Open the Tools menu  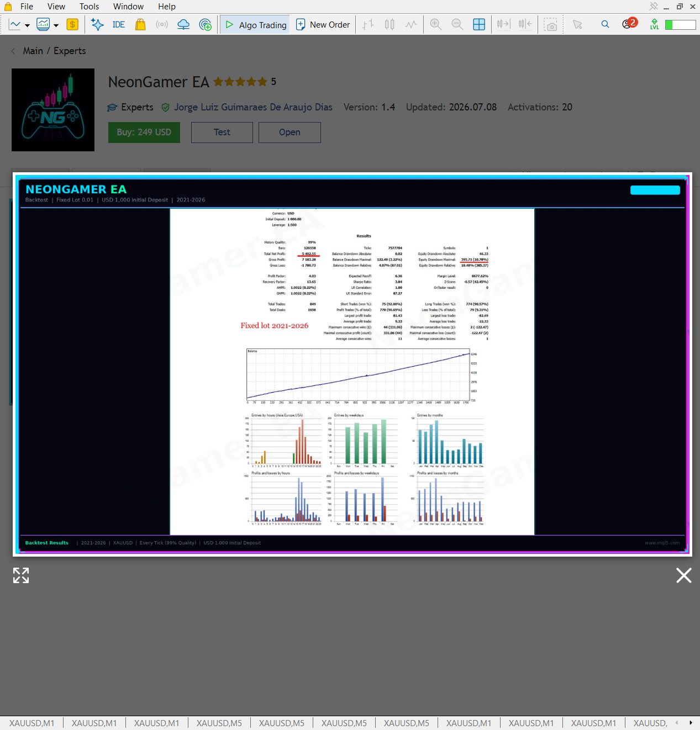(x=89, y=7)
